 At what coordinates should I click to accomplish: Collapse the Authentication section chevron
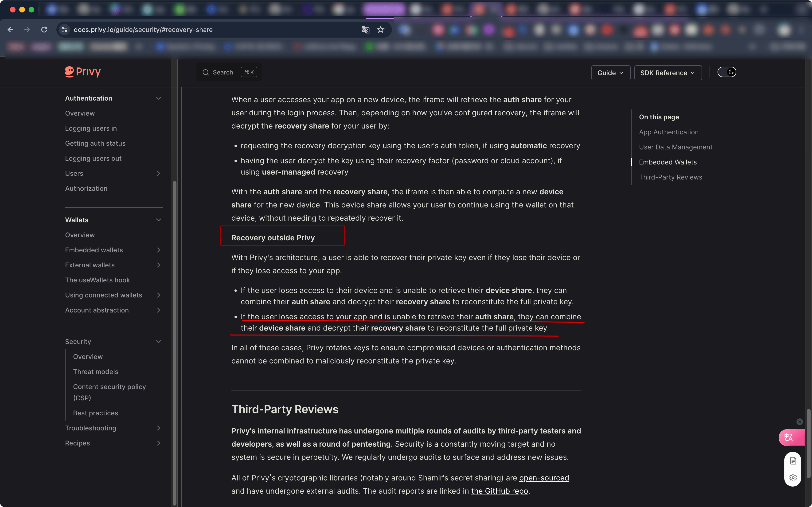click(x=159, y=98)
